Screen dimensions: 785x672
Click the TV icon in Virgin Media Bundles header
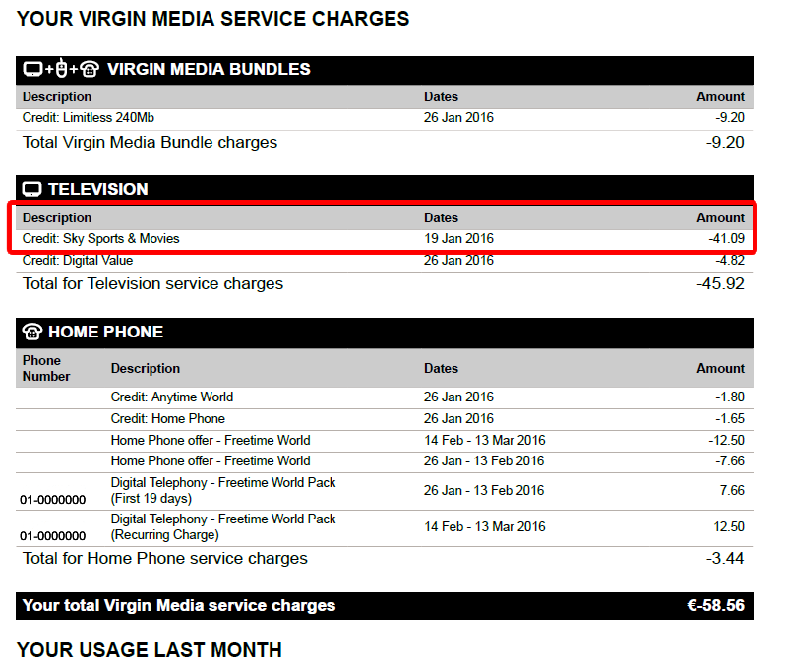click(x=32, y=69)
